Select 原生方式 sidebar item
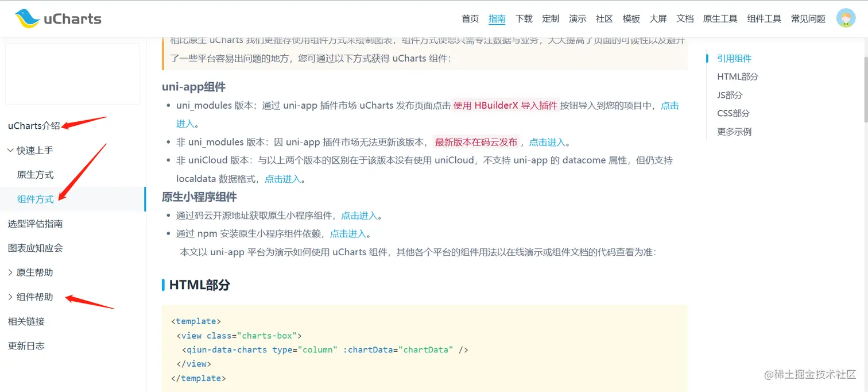Viewport: 868px width, 392px height. tap(36, 175)
